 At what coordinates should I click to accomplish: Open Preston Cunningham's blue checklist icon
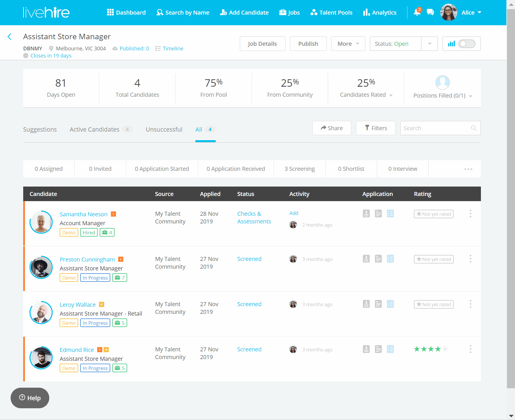[x=390, y=259]
